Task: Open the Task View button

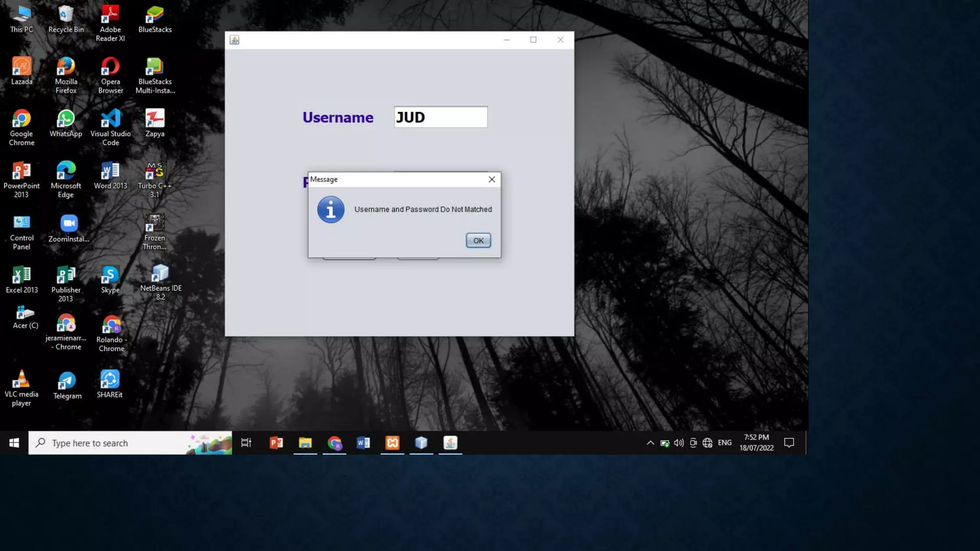Action: click(x=246, y=443)
